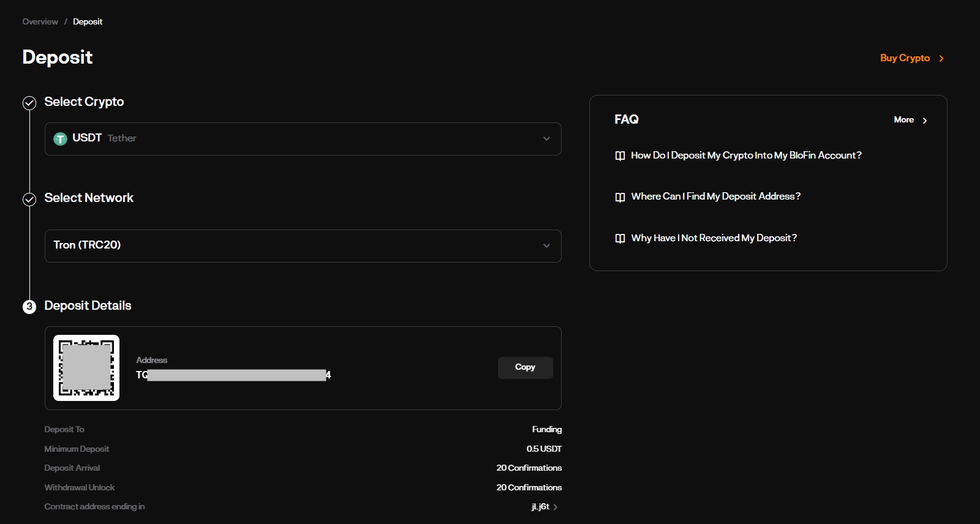
Task: Open the USDT Tether crypto dropdown
Action: tap(303, 139)
